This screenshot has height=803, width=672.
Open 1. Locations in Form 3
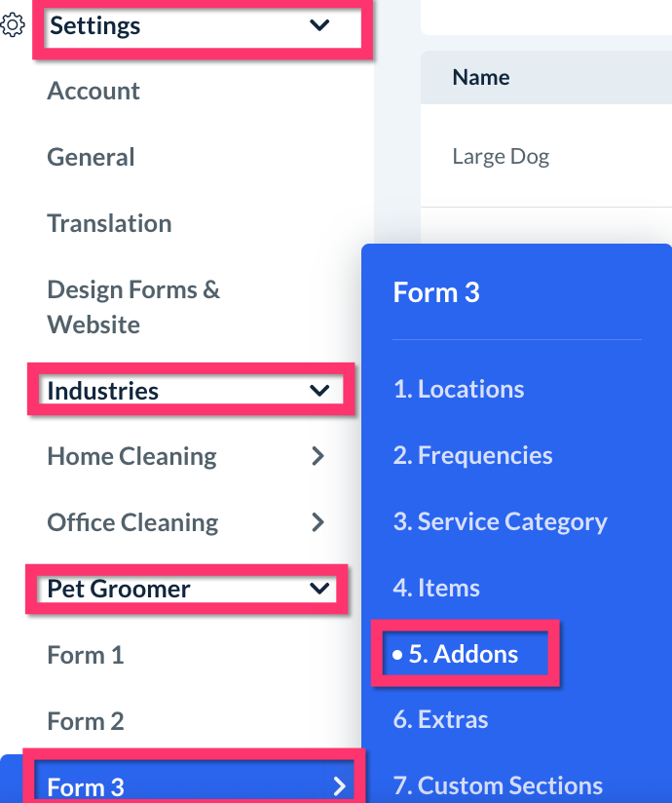pos(459,390)
